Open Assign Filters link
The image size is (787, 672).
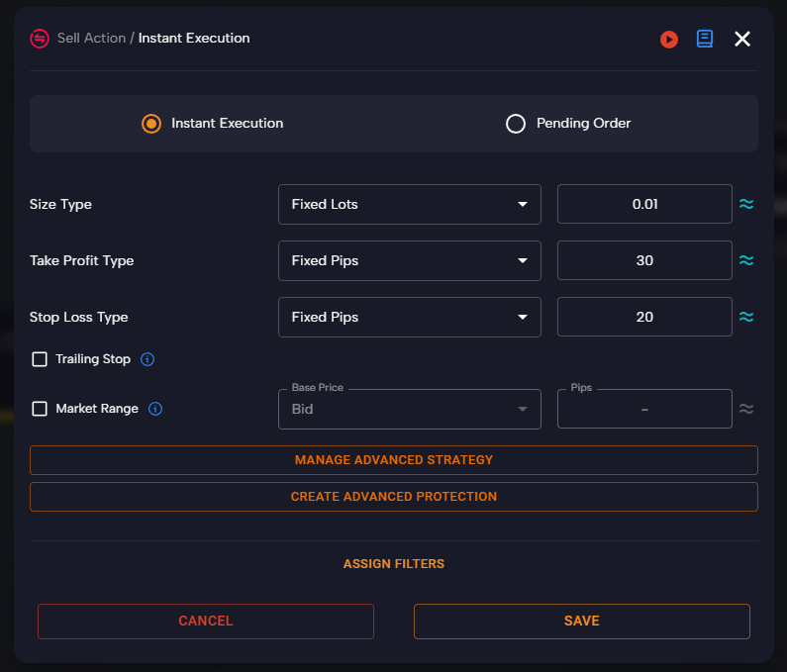[x=393, y=564]
